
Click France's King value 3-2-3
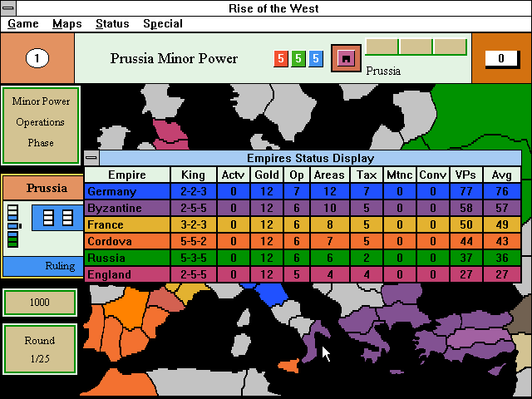tap(194, 224)
